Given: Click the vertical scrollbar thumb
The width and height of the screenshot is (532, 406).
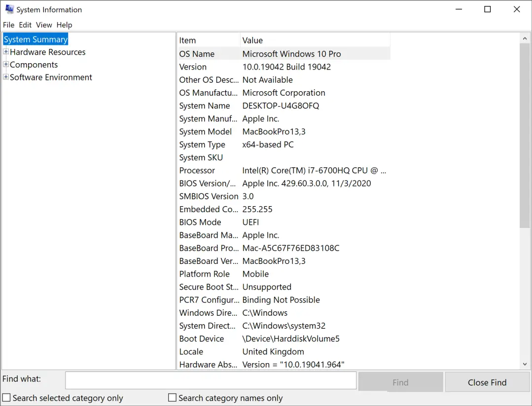Looking at the screenshot, I should [525, 136].
